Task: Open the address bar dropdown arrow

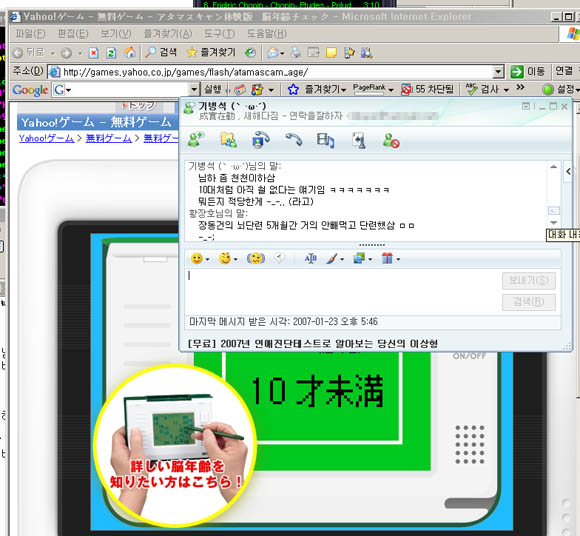Action: pyautogui.click(x=499, y=72)
